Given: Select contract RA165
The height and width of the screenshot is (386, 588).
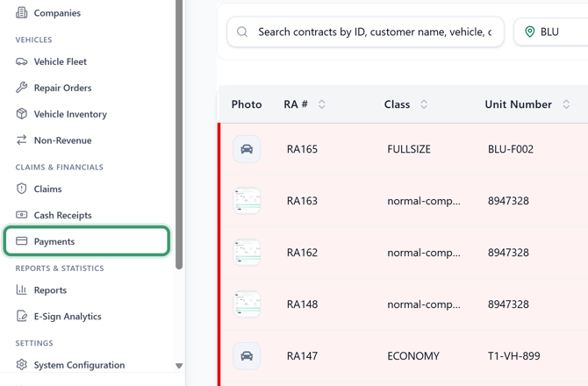Looking at the screenshot, I should pos(302,149).
